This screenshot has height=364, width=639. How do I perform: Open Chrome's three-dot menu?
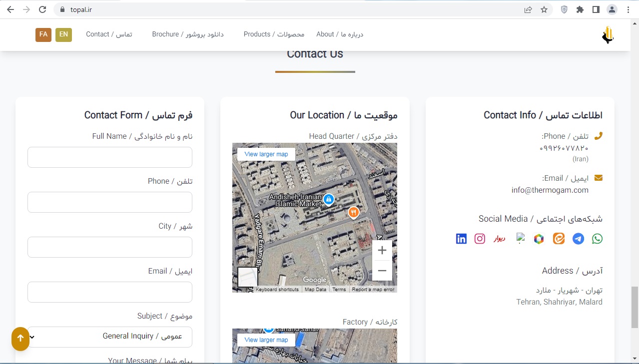tap(628, 9)
